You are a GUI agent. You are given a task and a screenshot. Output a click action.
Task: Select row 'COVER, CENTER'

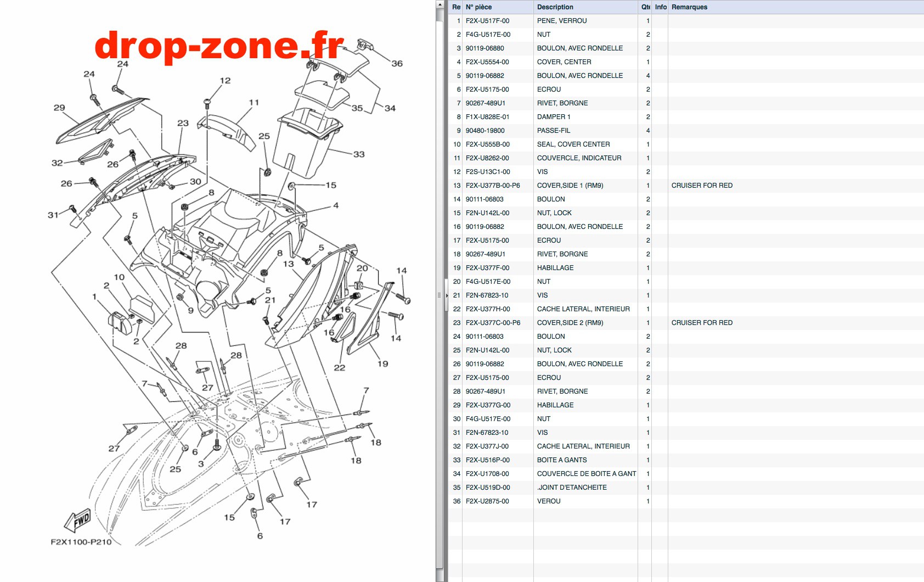(x=686, y=62)
